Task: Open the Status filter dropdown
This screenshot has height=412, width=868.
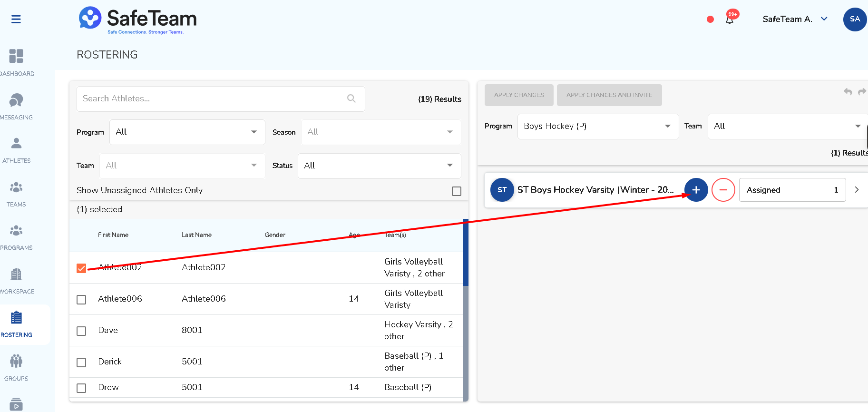Action: coord(379,166)
